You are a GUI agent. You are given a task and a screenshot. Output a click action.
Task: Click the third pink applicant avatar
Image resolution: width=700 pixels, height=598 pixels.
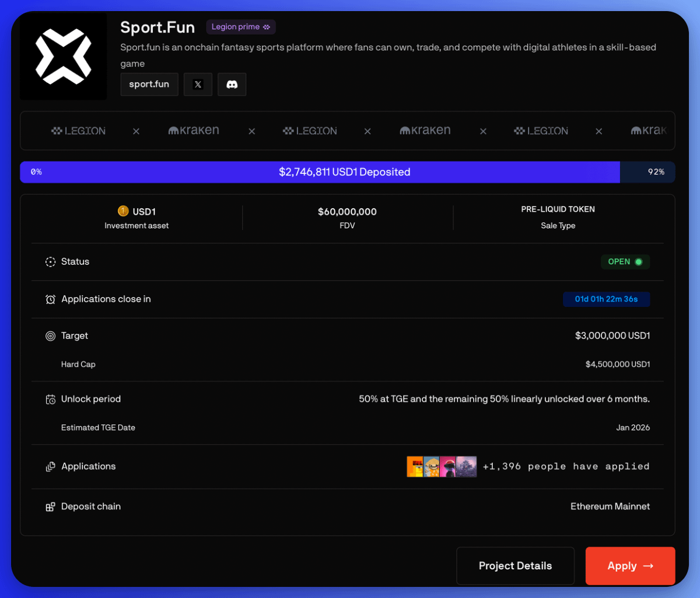(448, 467)
